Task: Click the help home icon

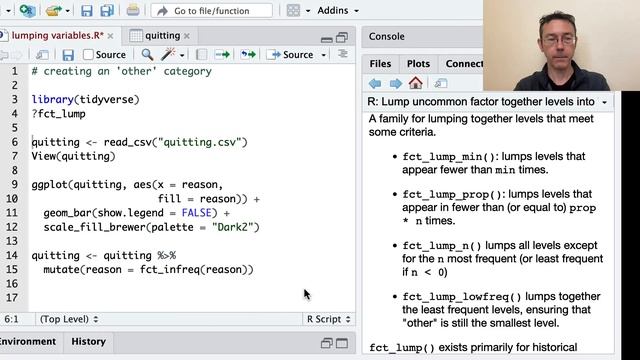Action: click(416, 83)
